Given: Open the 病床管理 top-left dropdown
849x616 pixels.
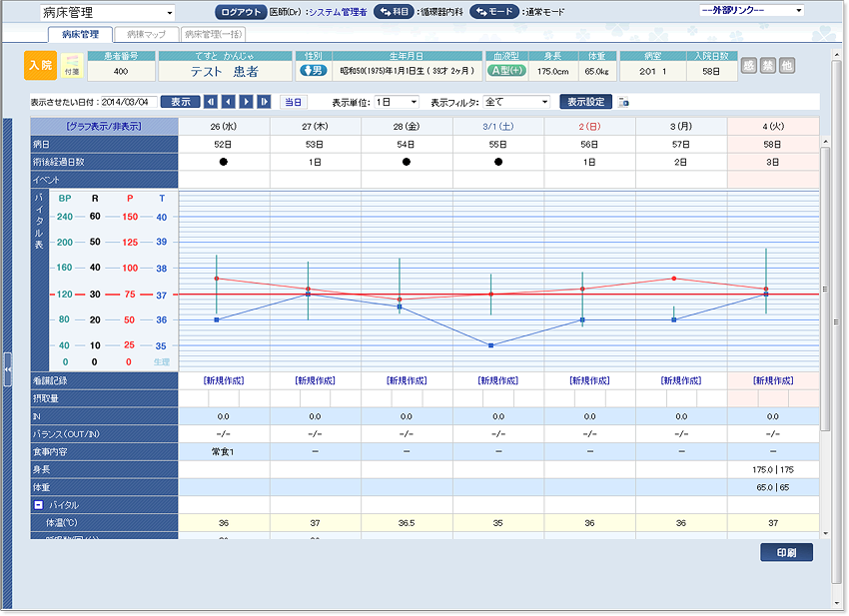Looking at the screenshot, I should [x=108, y=12].
